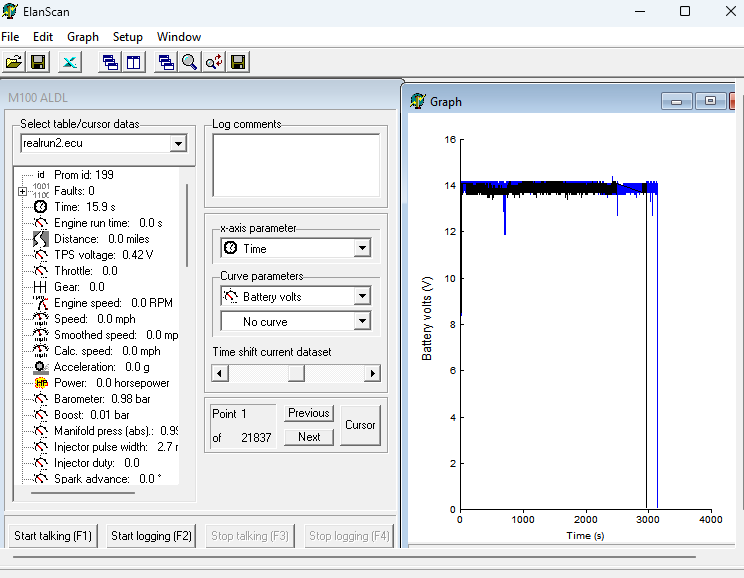The image size is (744, 578).
Task: Click Start talking (F1)
Action: [53, 536]
